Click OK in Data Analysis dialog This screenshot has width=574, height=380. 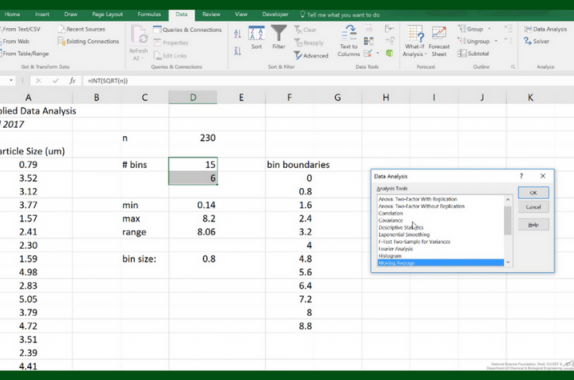(533, 193)
